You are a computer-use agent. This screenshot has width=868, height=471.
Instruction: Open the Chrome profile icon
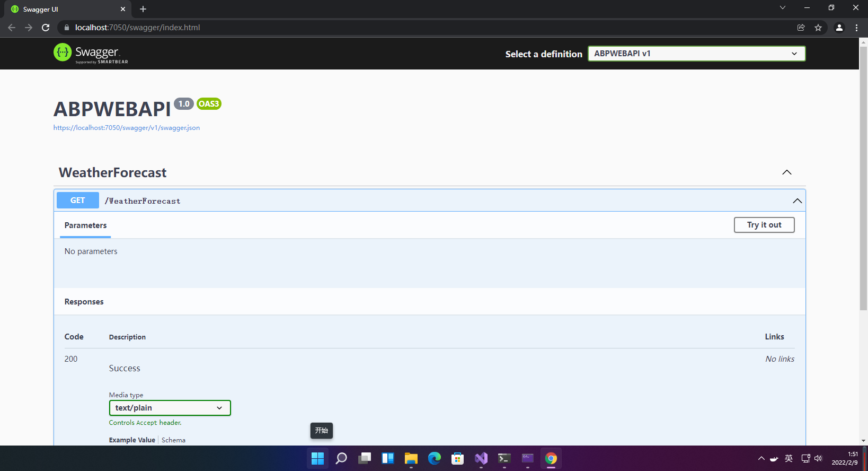tap(839, 28)
